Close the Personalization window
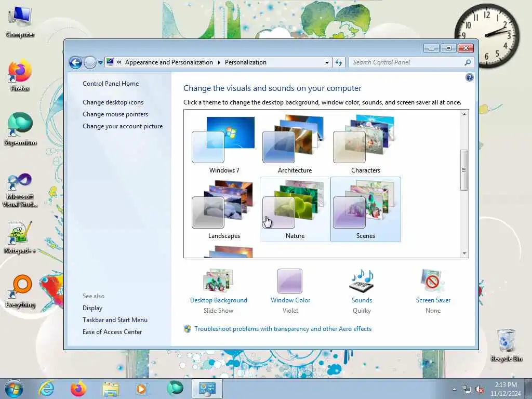The width and height of the screenshot is (532, 399). (x=465, y=48)
